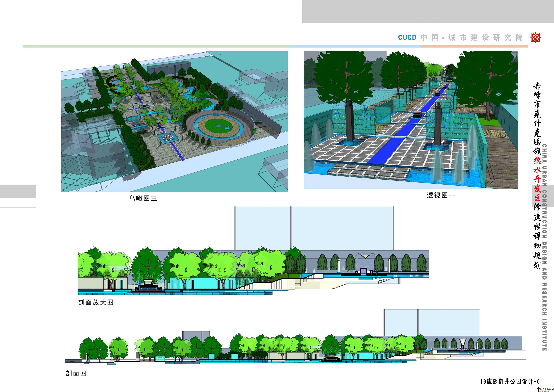
Task: Open the perspective view rendering image
Action: point(411,120)
